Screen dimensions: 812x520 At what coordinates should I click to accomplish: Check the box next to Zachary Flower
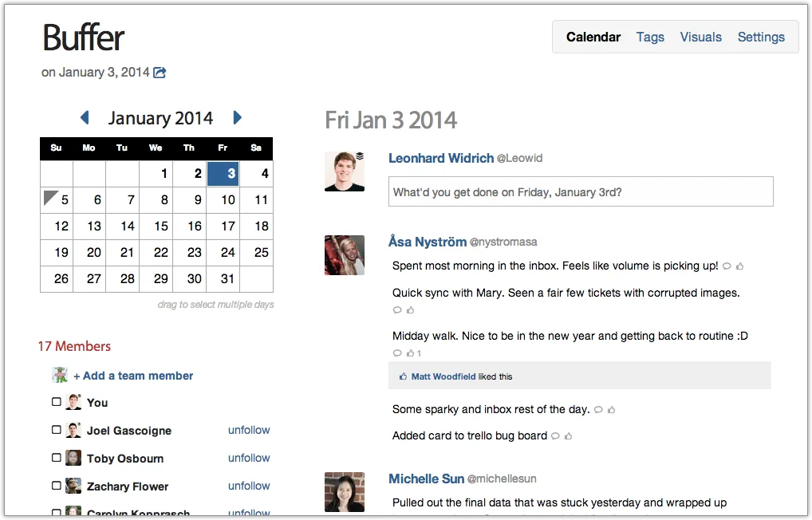[57, 486]
